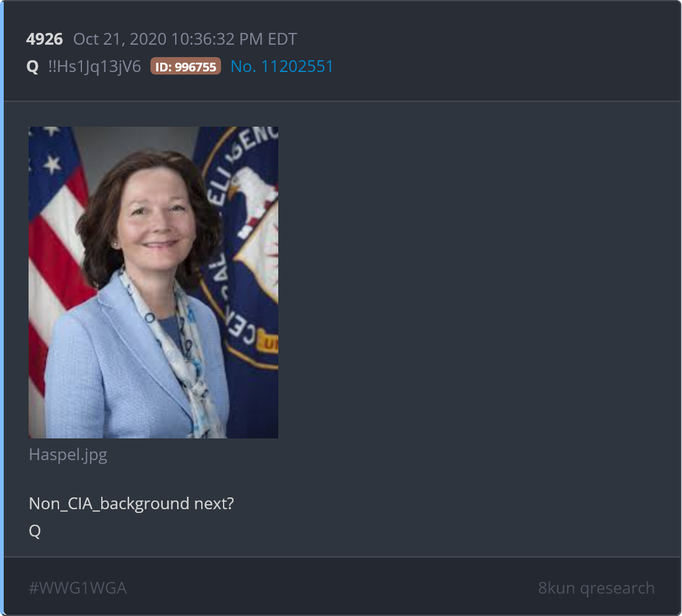Click the Q signature below the message
Screen dimensions: 682x616
pos(35,531)
